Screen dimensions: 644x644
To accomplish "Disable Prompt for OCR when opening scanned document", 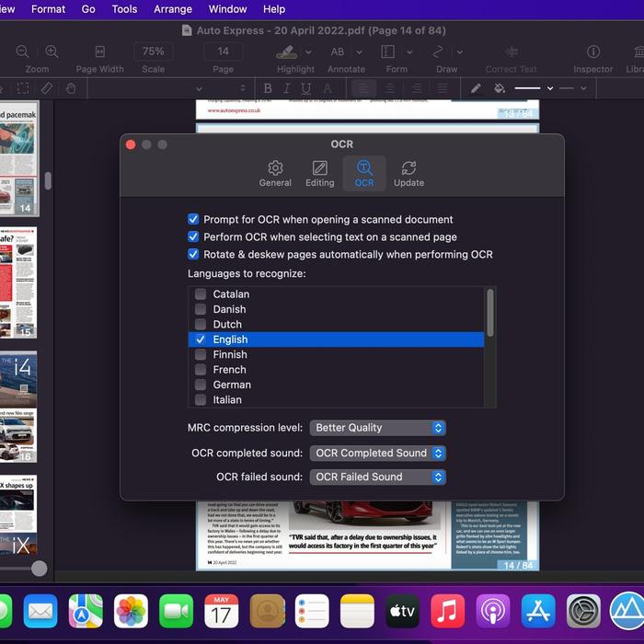I will click(x=193, y=220).
